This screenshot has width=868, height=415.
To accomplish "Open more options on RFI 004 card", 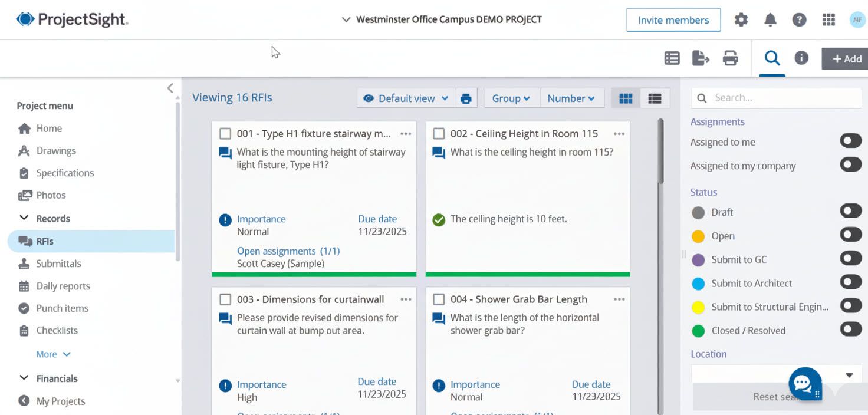I will coord(619,299).
